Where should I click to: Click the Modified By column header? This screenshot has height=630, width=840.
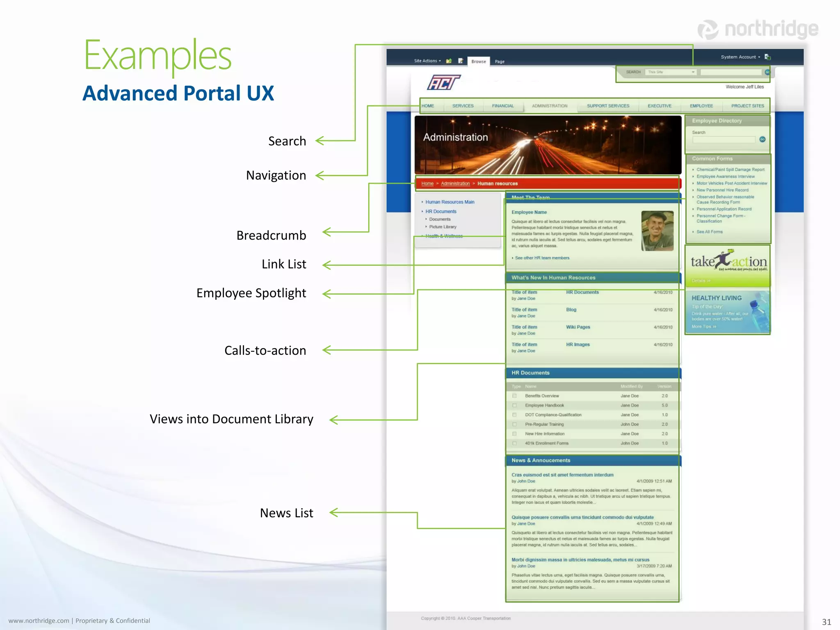click(632, 386)
